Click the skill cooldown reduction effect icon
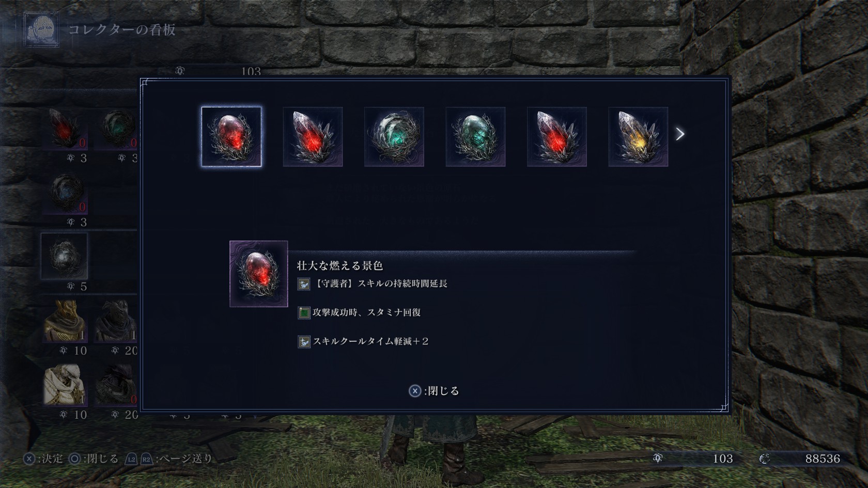This screenshot has height=488, width=868. (304, 341)
